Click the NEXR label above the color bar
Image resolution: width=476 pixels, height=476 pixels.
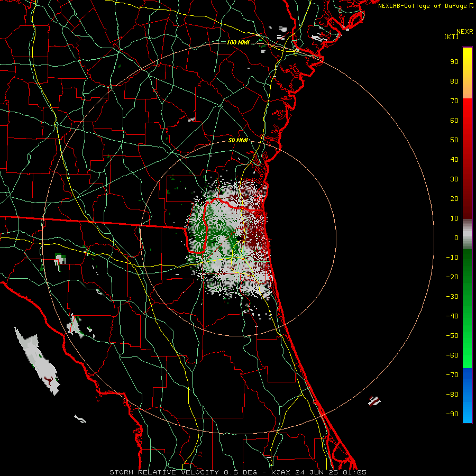pos(465,32)
